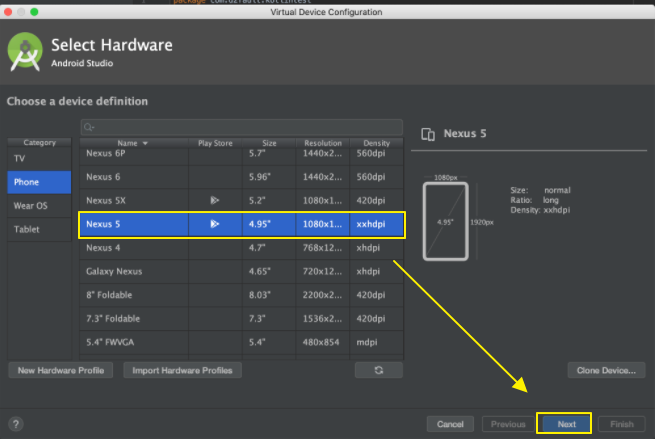
Task: Click the Previous button
Action: coord(508,424)
